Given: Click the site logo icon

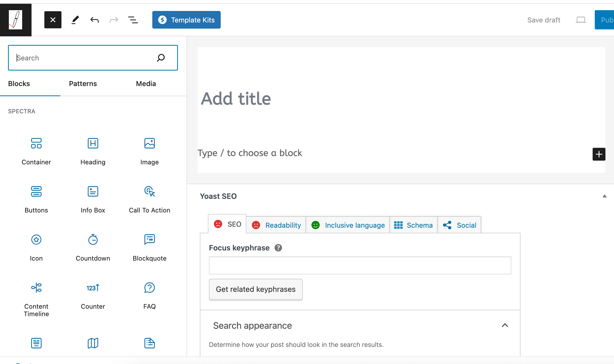Looking at the screenshot, I should coord(15,20).
